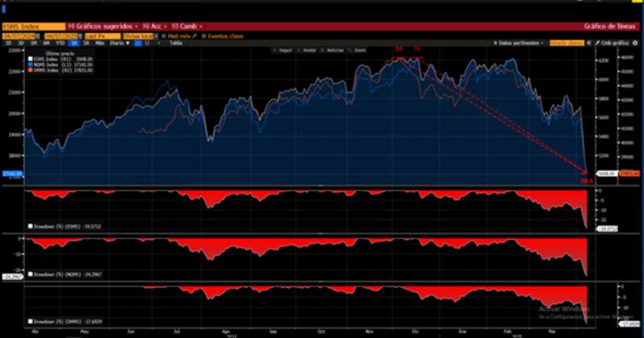Click the blue NQMS Index legend swatch
This screenshot has height=338, width=644.
pos(31,63)
